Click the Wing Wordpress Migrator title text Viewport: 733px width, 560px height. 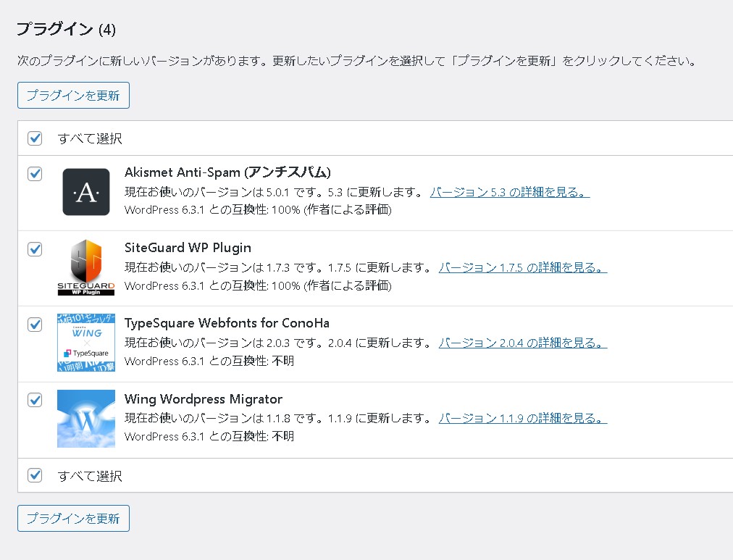point(204,399)
